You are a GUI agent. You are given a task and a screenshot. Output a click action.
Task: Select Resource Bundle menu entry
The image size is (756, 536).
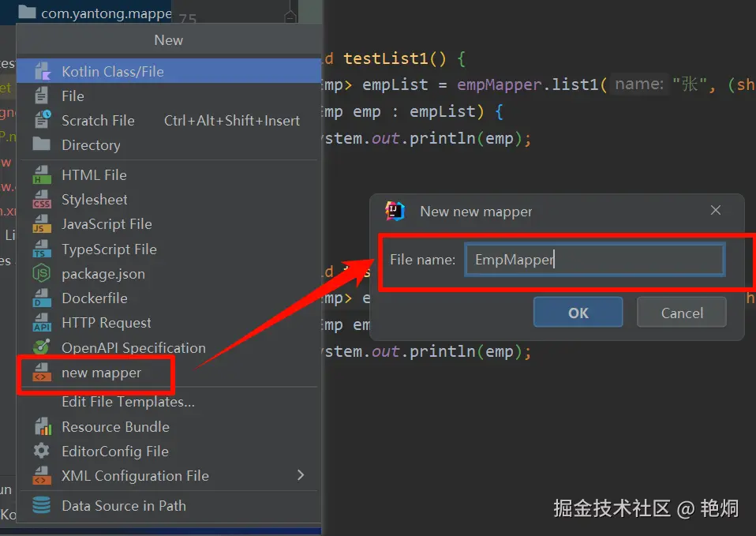click(x=169, y=426)
